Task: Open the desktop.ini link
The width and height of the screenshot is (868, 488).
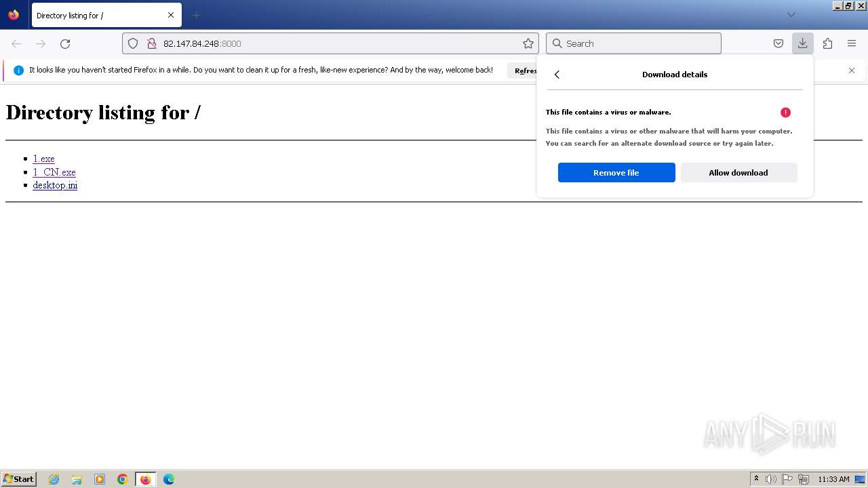Action: pos(55,185)
